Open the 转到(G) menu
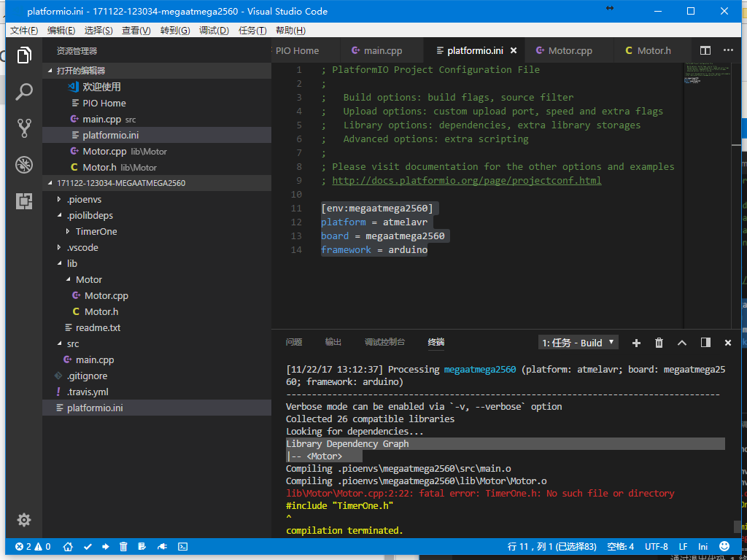Screen dimensions: 747x560 point(175,31)
